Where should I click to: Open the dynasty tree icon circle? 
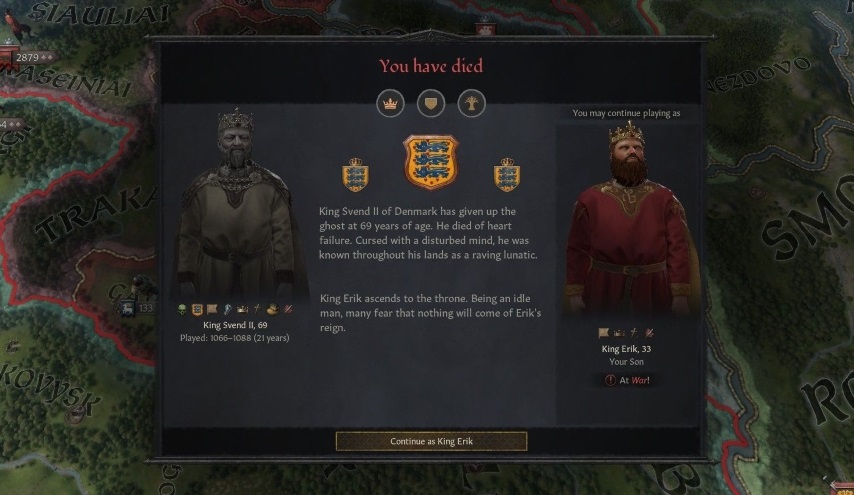coord(471,103)
